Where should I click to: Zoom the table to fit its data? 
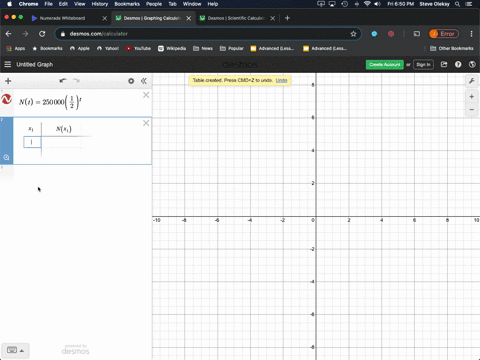(6, 157)
